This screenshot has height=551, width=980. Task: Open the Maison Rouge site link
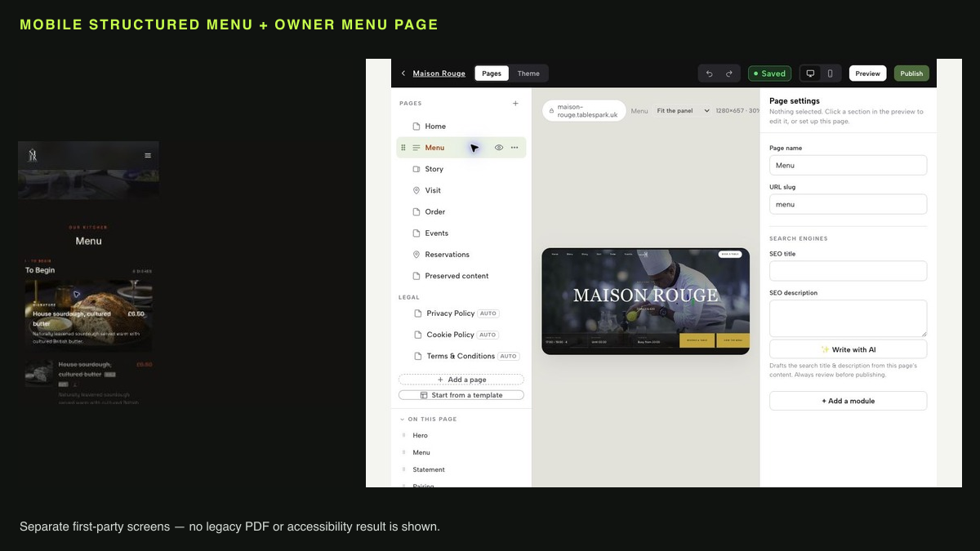tap(439, 73)
